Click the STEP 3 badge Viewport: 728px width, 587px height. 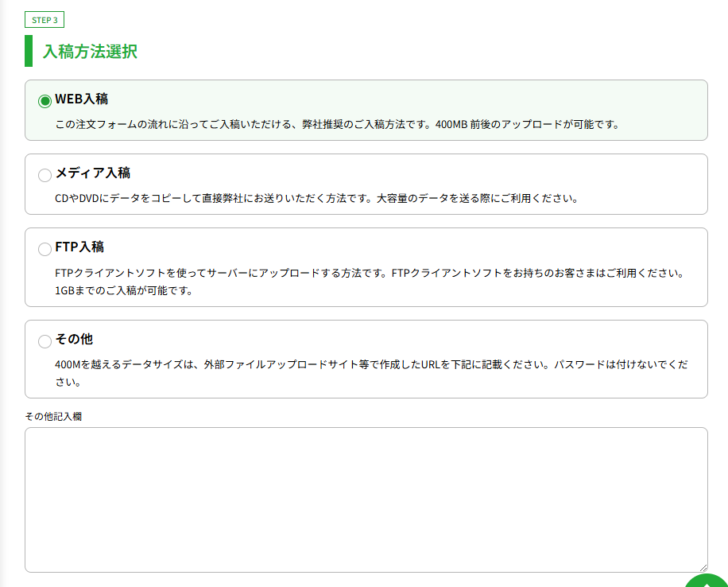[x=44, y=18]
